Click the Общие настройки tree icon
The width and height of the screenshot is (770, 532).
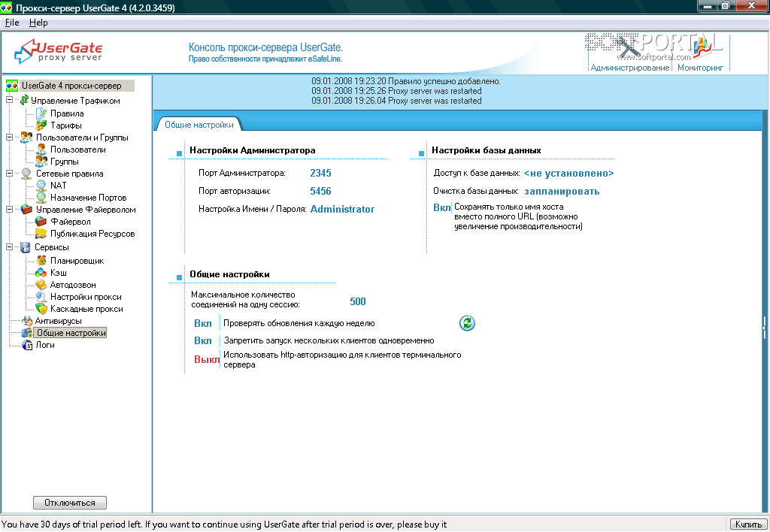(x=28, y=333)
